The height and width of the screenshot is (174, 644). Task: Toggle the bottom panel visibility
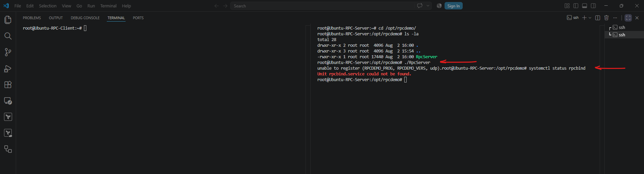pos(585,6)
